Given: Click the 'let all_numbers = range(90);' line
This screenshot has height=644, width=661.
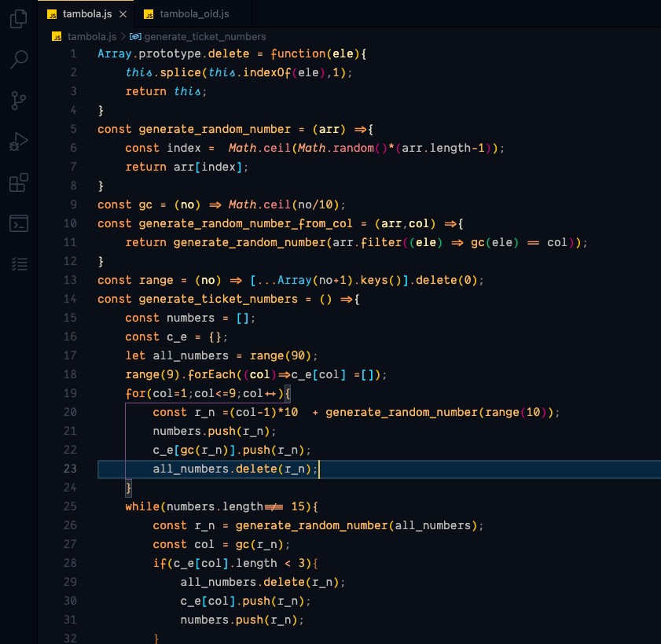Looking at the screenshot, I should 222,355.
